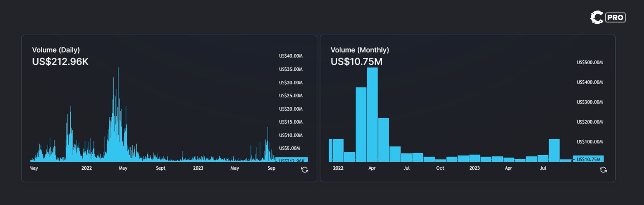Click the 2022 marker on the monthly chart x-axis
This screenshot has height=205, width=644.
click(338, 168)
